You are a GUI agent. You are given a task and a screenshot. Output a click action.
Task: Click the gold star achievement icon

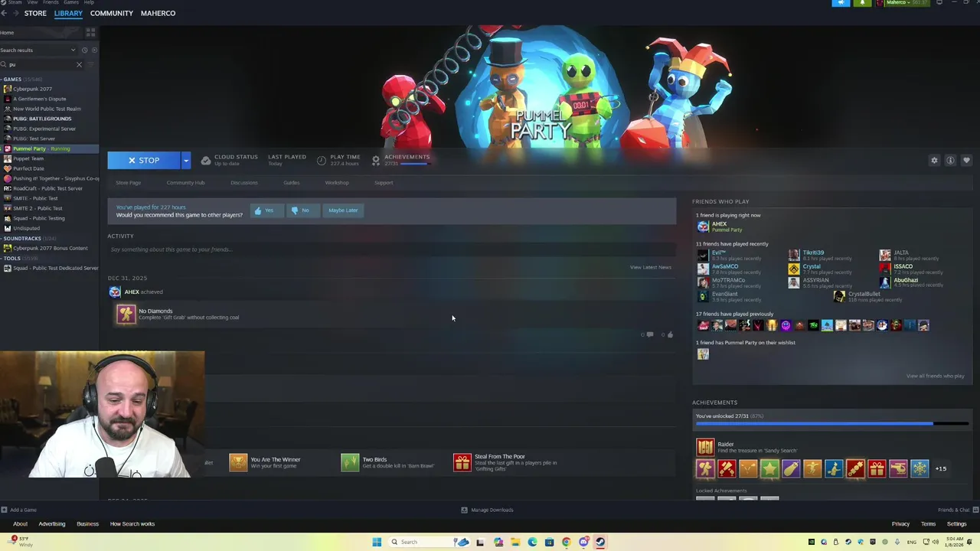(769, 468)
